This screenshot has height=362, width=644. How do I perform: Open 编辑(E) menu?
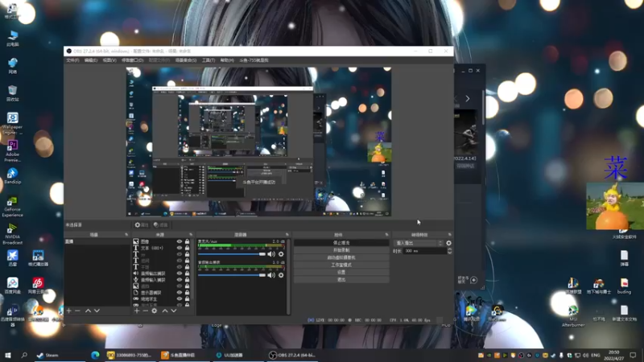point(91,60)
